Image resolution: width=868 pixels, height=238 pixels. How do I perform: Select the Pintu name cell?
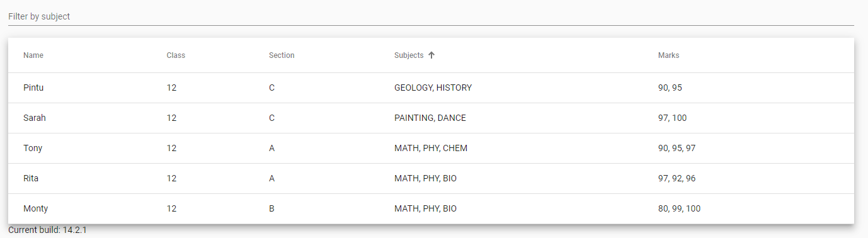(33, 88)
